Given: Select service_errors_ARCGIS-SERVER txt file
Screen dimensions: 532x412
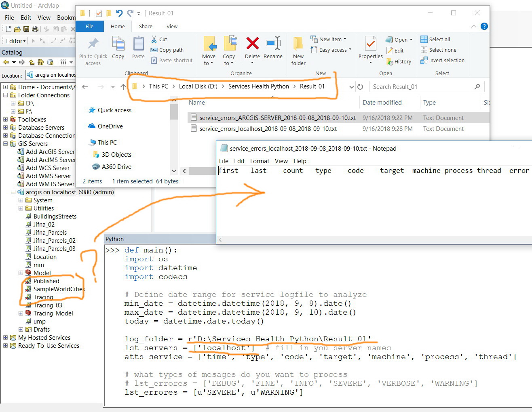Looking at the screenshot, I should click(x=278, y=118).
